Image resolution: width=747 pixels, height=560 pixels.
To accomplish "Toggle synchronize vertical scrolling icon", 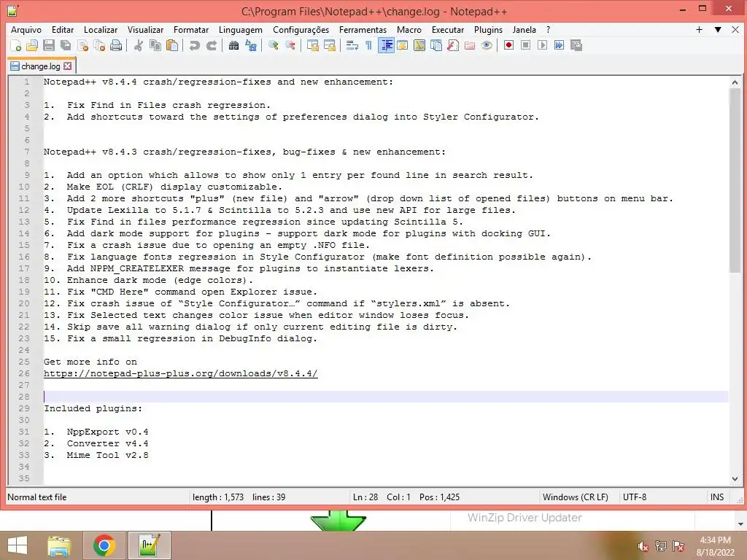I will pos(312,45).
